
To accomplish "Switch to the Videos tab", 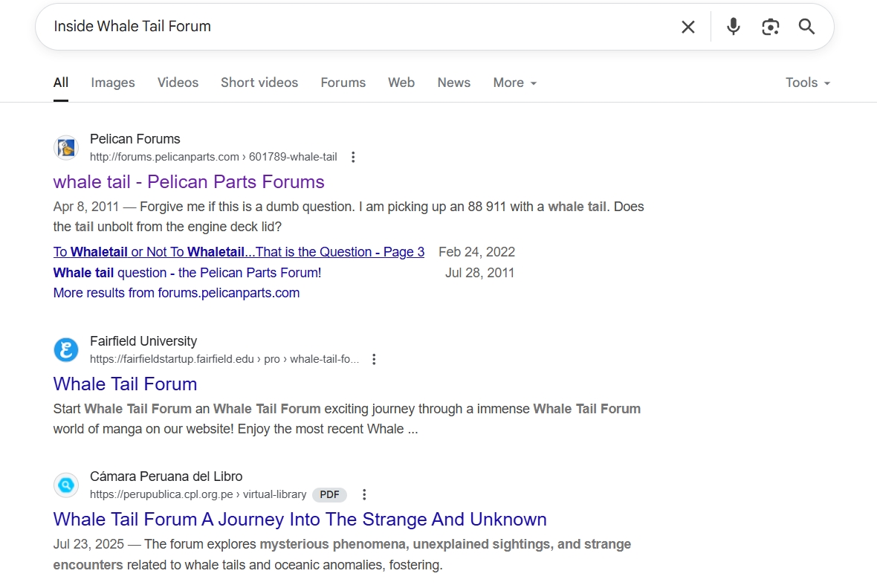I will click(x=178, y=83).
